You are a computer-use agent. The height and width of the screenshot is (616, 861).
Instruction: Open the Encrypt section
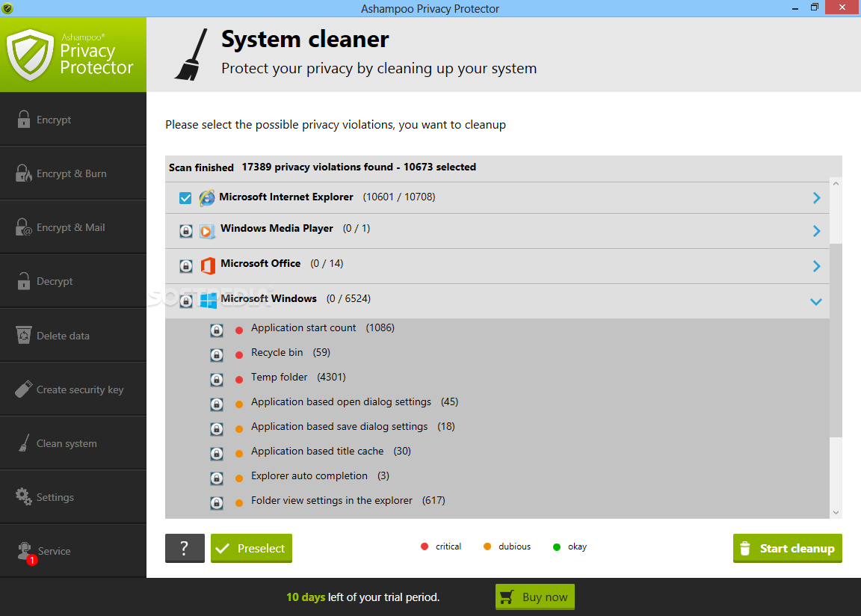73,119
